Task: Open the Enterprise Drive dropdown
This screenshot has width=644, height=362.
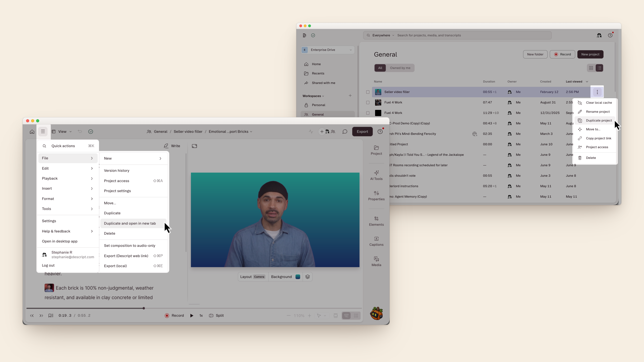Action: click(328, 50)
